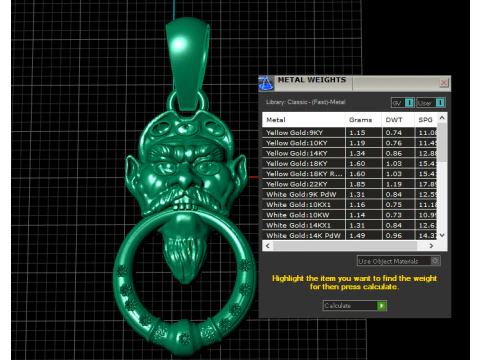Click the 0.96 DWT value
Image resolution: width=480 pixels, height=360 pixels.
[x=394, y=235]
